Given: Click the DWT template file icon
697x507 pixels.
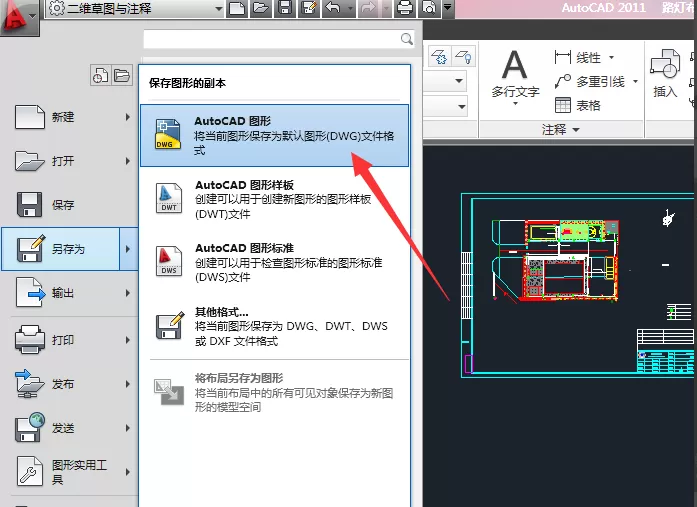Looking at the screenshot, I should pyautogui.click(x=168, y=198).
